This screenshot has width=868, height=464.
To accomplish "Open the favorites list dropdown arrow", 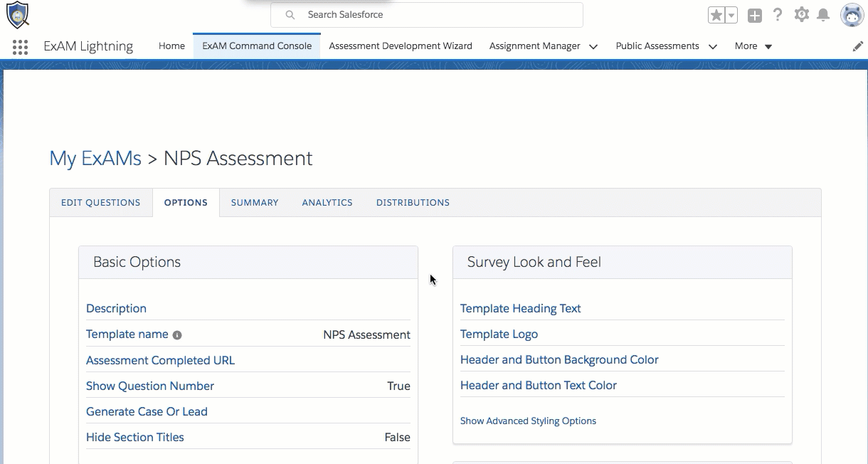I will pos(731,15).
